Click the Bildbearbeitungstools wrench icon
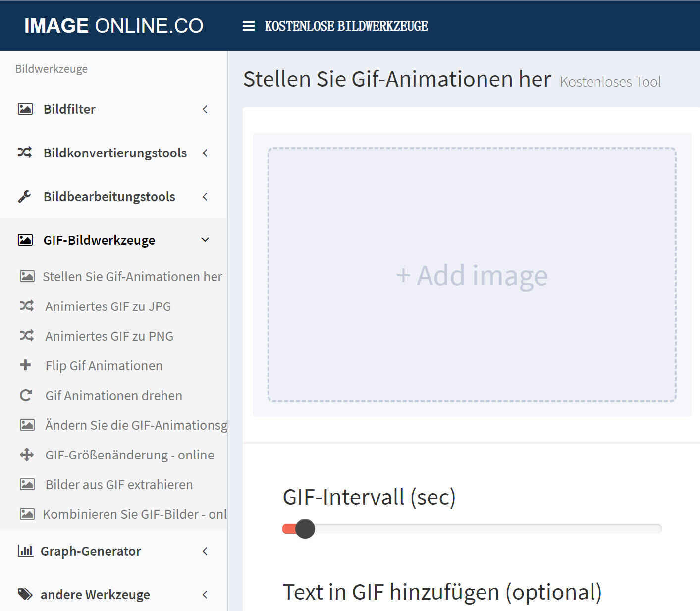 click(24, 196)
